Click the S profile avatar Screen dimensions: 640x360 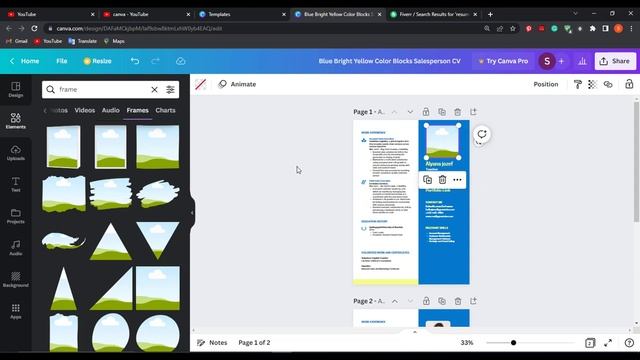[547, 61]
